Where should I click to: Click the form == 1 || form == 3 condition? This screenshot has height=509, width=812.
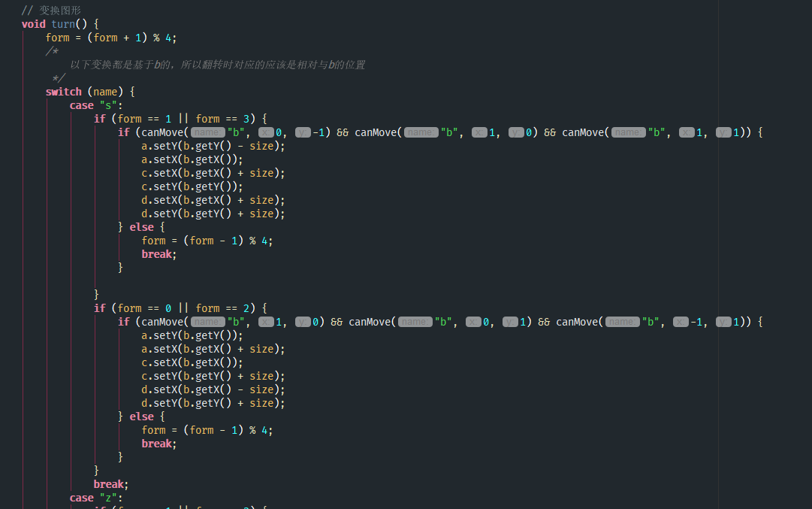click(x=183, y=119)
